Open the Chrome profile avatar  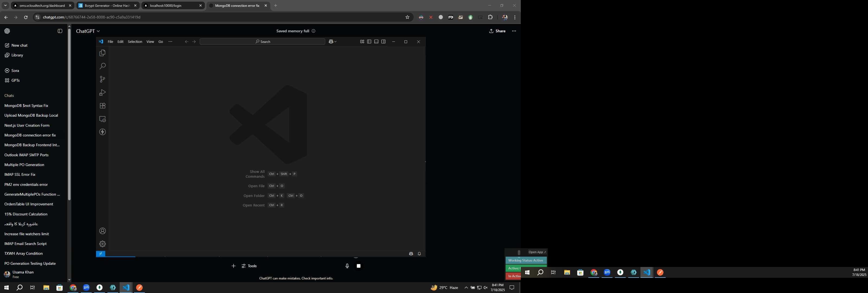(505, 17)
